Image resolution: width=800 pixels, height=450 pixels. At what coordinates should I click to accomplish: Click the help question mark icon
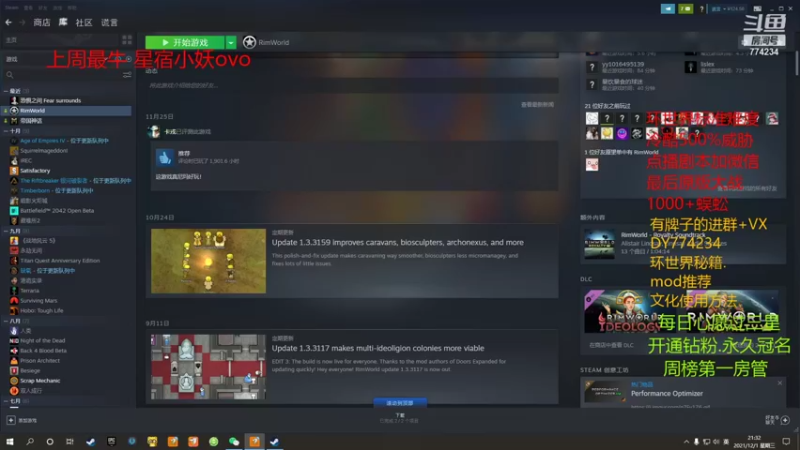[702, 9]
